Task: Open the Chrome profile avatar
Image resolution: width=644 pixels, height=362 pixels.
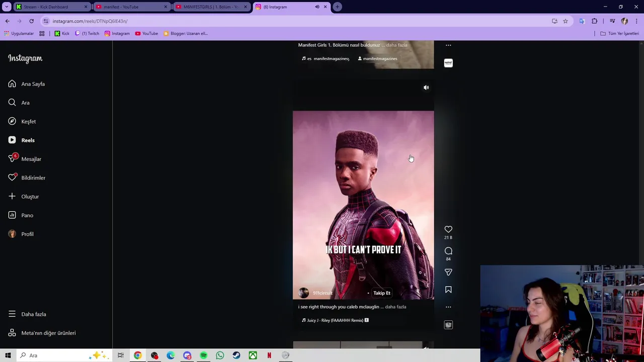Action: pos(624,21)
